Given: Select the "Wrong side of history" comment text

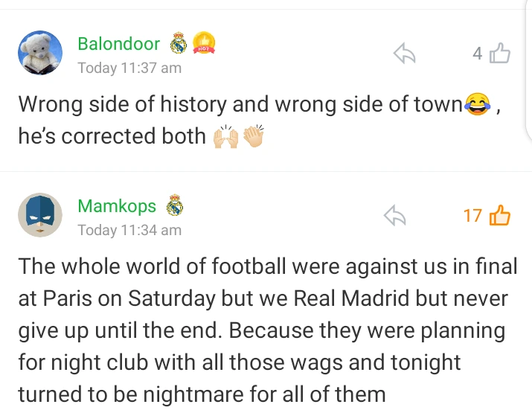Looking at the screenshot, I should [x=238, y=104].
